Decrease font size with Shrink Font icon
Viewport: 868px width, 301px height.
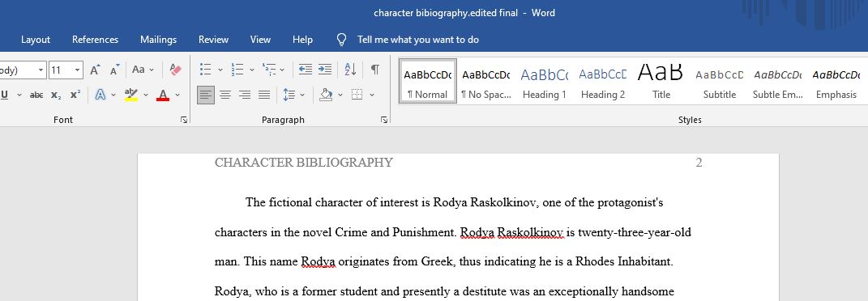[114, 70]
